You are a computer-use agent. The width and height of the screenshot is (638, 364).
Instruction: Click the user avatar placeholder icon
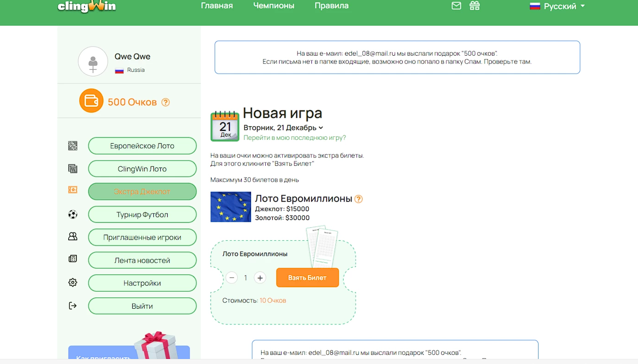click(93, 61)
